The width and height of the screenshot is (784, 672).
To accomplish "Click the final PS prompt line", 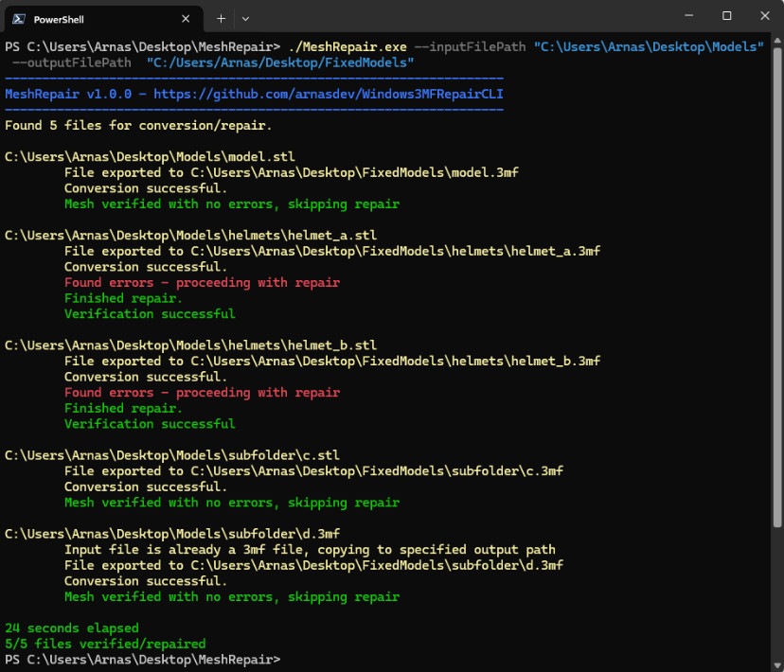I will [142, 660].
